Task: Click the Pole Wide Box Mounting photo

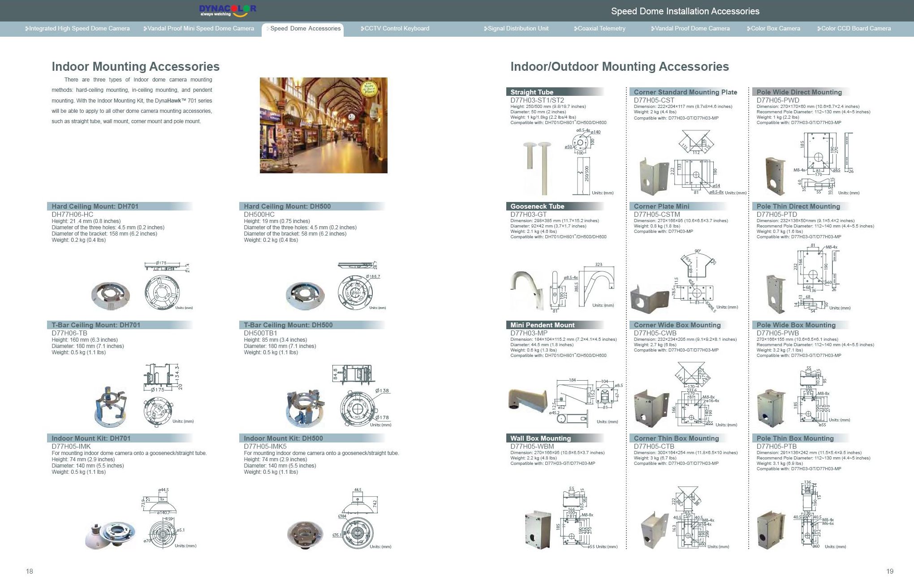Action: [772, 408]
